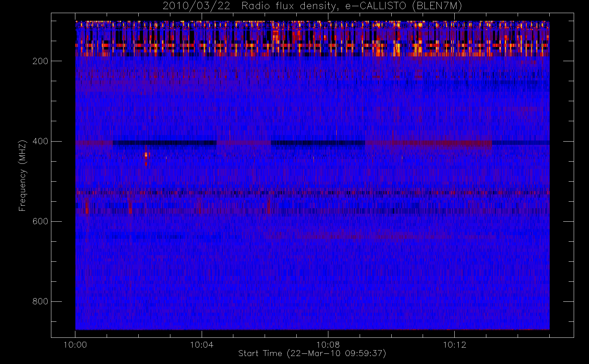589x364 pixels.
Task: Click the 10:00 time tick label
Action: tap(75, 345)
